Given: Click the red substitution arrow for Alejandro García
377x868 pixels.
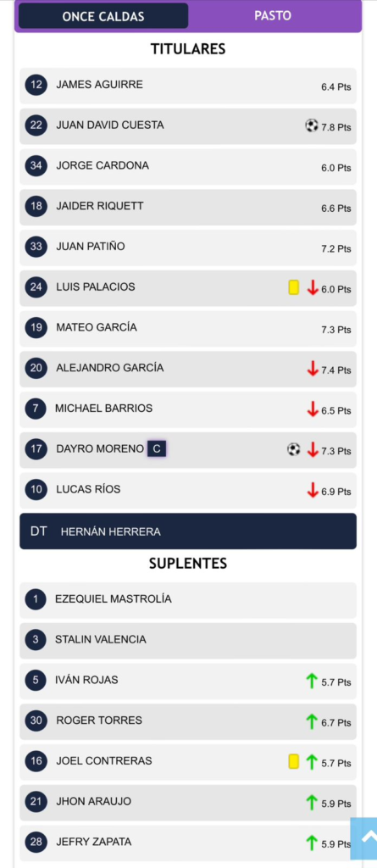Looking at the screenshot, I should [x=313, y=368].
